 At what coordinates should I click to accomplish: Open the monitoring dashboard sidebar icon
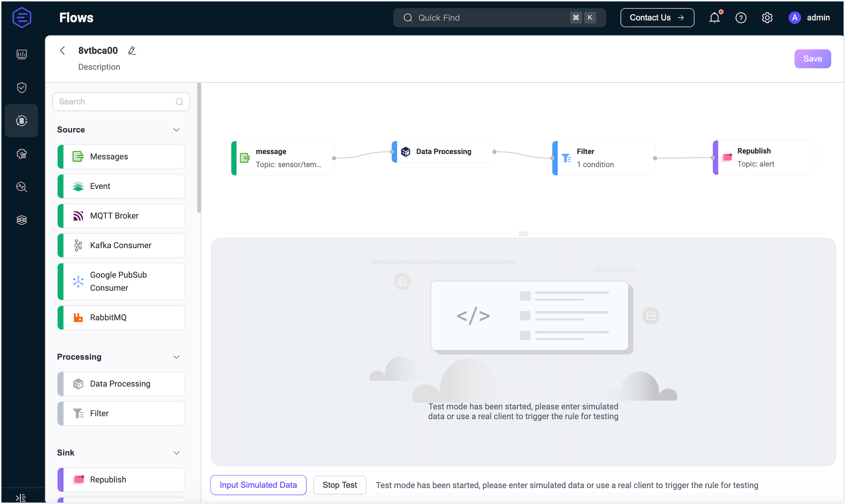tap(22, 54)
